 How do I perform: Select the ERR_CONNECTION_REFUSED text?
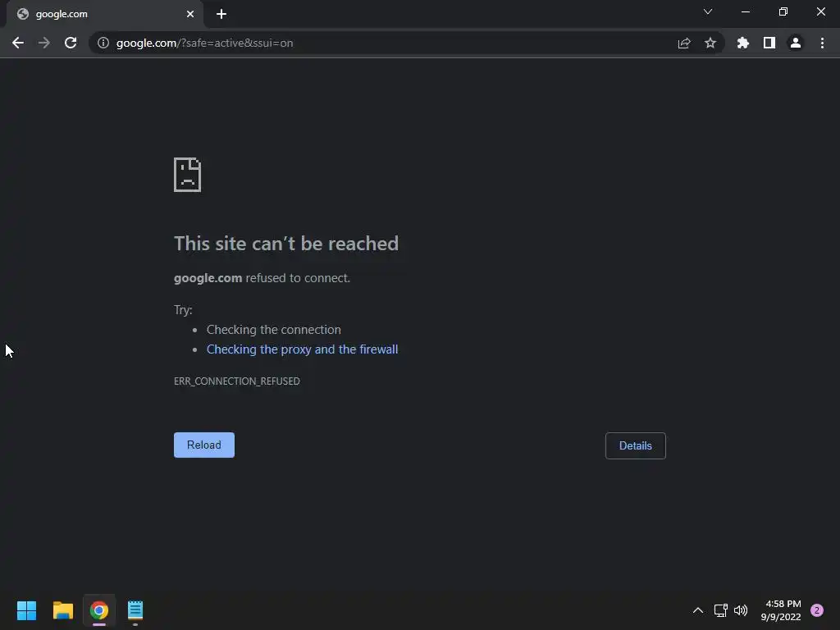[x=237, y=381]
